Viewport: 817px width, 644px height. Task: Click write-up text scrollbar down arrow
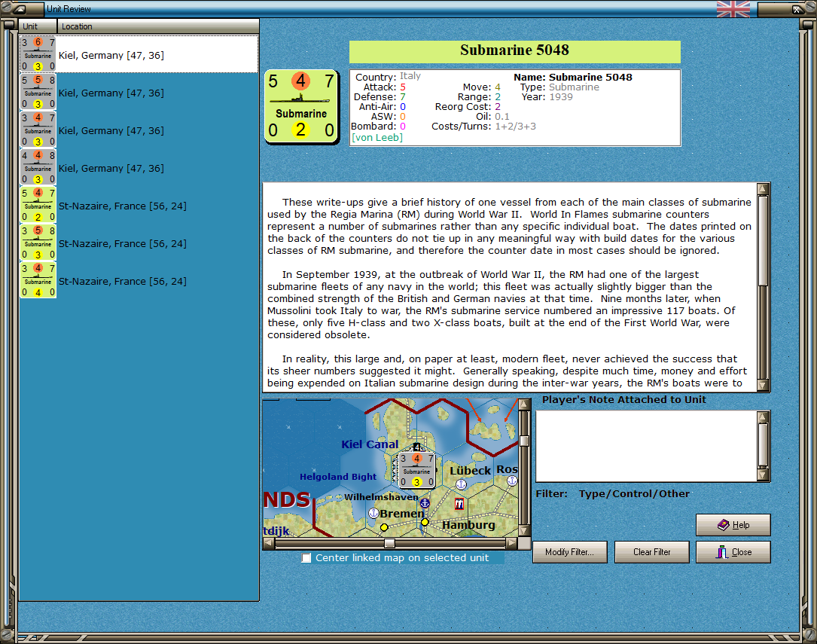pyautogui.click(x=763, y=385)
